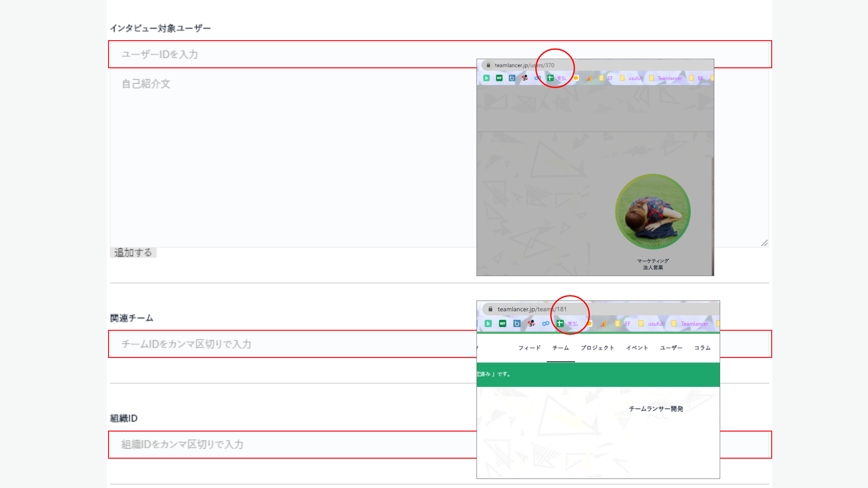Click the organization ID (組織ID) input field
This screenshot has width=868, height=488.
click(x=289, y=445)
